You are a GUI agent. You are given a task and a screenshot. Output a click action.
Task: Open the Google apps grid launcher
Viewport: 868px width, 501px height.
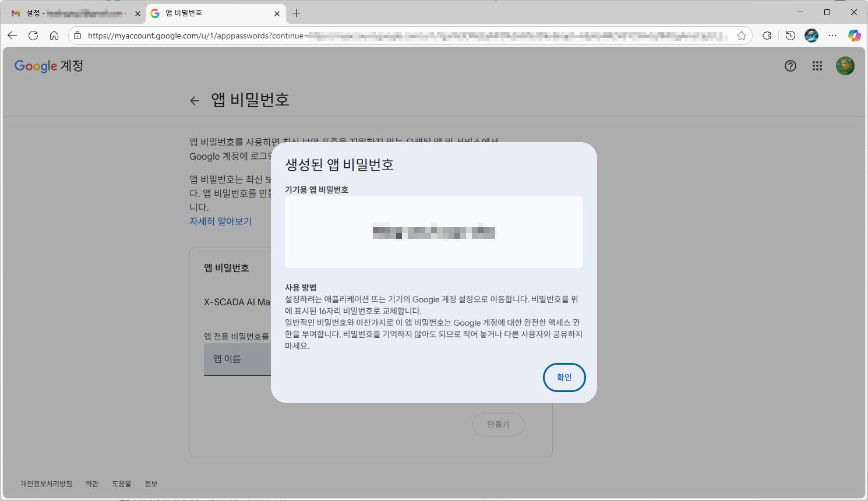(x=817, y=66)
